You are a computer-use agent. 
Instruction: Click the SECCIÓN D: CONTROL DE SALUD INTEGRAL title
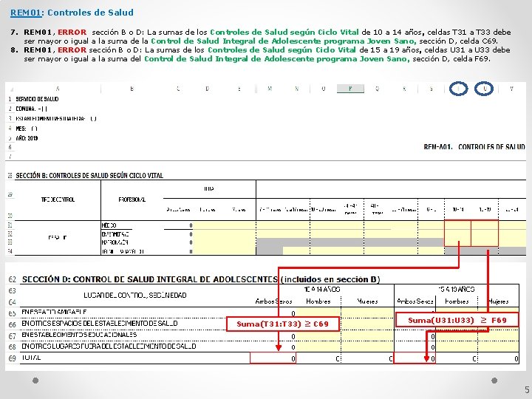coord(201,279)
